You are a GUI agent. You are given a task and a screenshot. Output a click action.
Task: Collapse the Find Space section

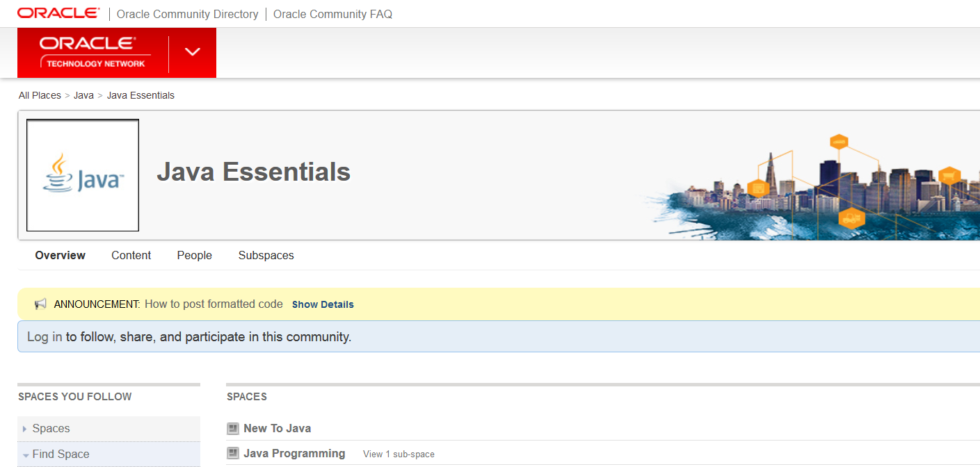[61, 454]
